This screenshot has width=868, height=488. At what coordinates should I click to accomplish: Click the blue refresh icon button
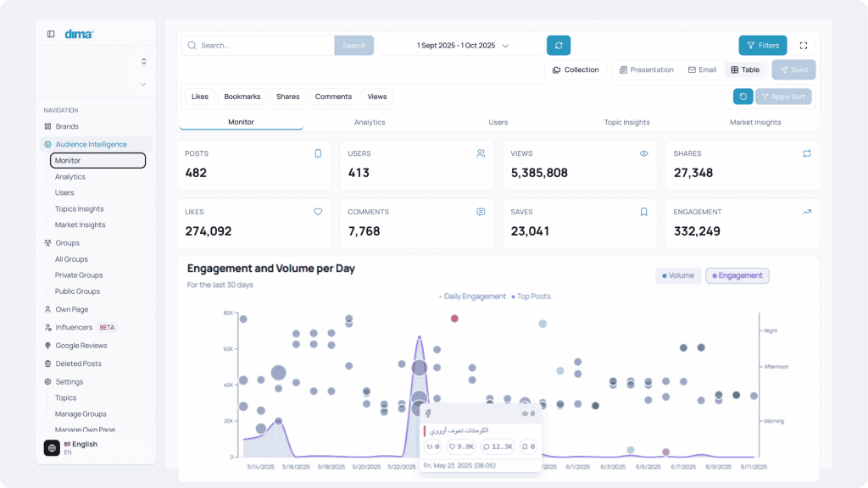pos(559,46)
